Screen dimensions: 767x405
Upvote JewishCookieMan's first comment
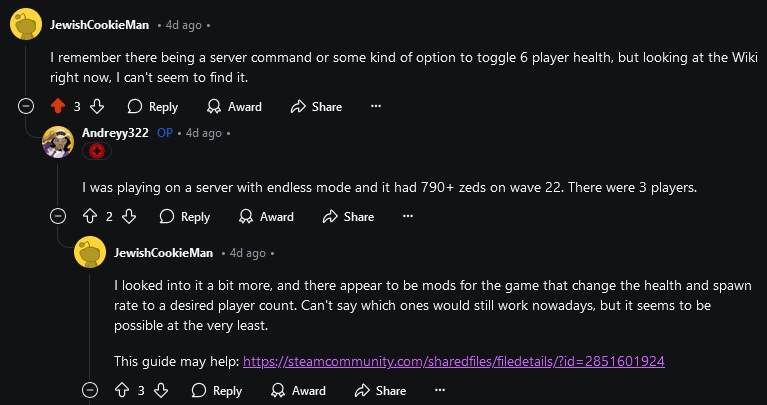58,106
